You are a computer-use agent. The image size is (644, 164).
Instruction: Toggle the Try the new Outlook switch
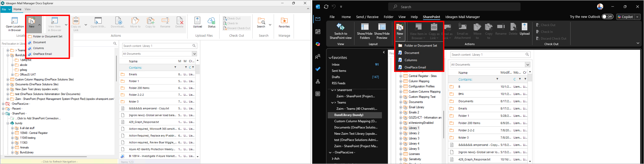tap(608, 17)
